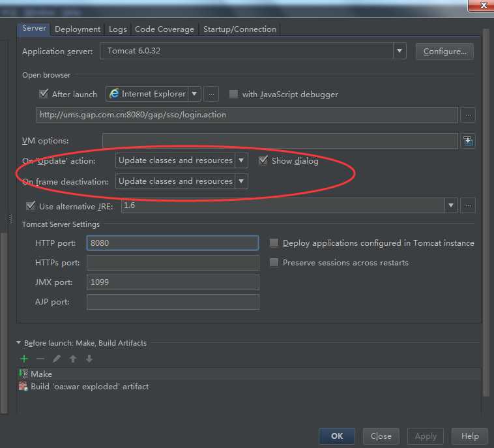
Task: Open the Code Coverage tab
Action: [164, 29]
